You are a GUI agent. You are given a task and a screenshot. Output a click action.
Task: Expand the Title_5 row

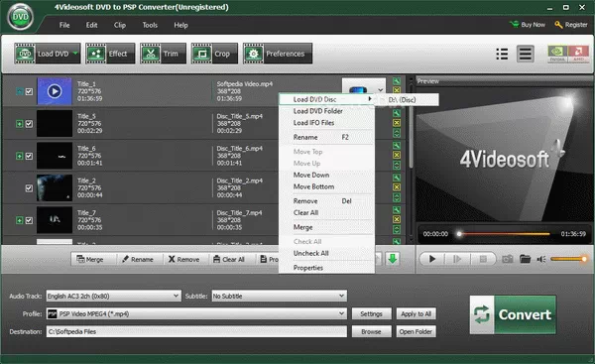20,124
